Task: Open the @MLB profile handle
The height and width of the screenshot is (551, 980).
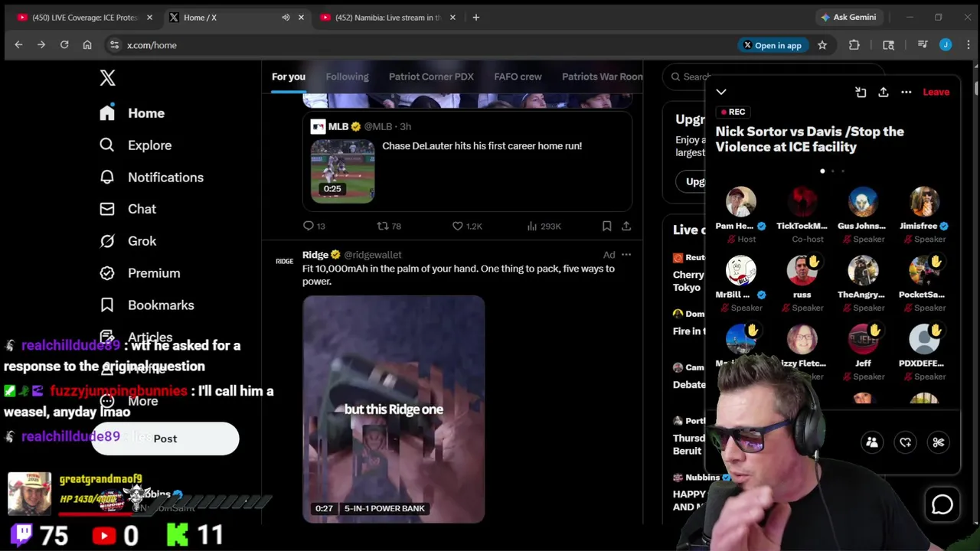Action: tap(377, 126)
